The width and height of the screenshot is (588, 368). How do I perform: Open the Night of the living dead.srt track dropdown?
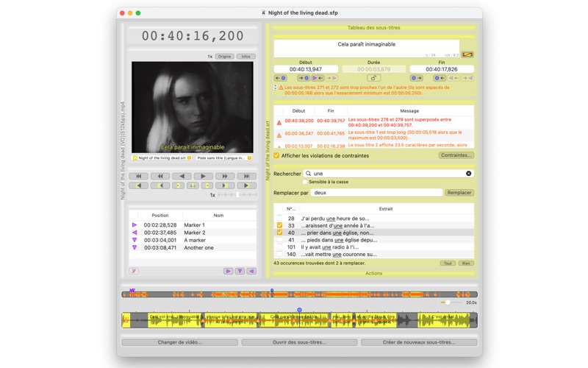(x=162, y=158)
